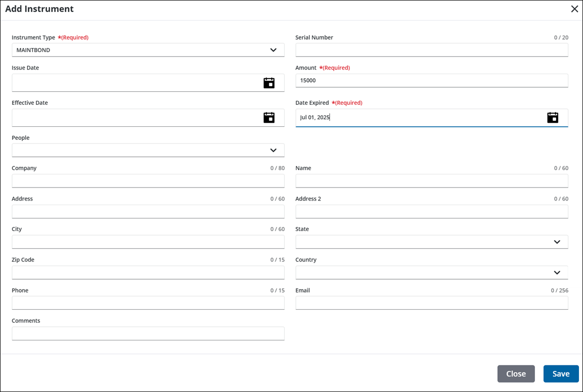The width and height of the screenshot is (583, 392).
Task: Open the Country dropdown
Action: 556,273
